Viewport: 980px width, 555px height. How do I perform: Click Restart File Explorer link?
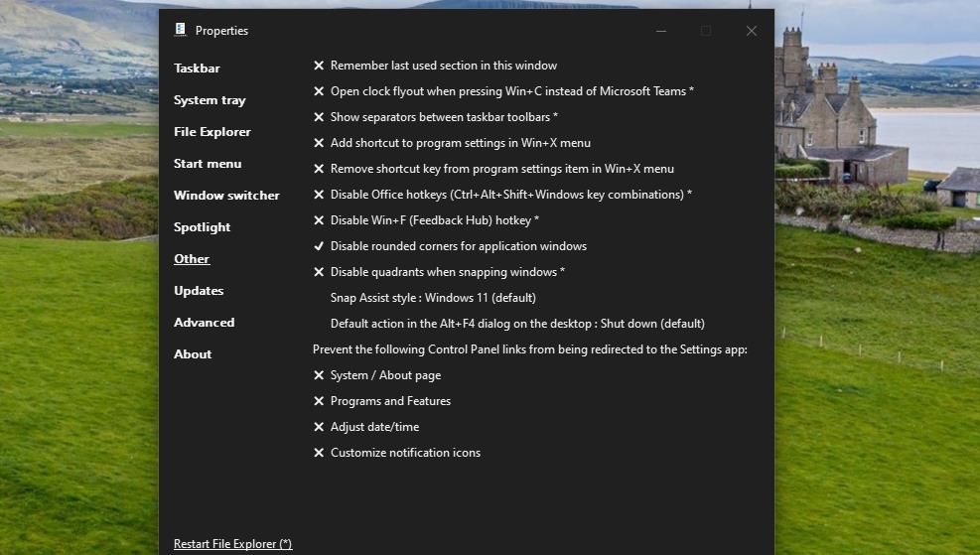click(232, 544)
